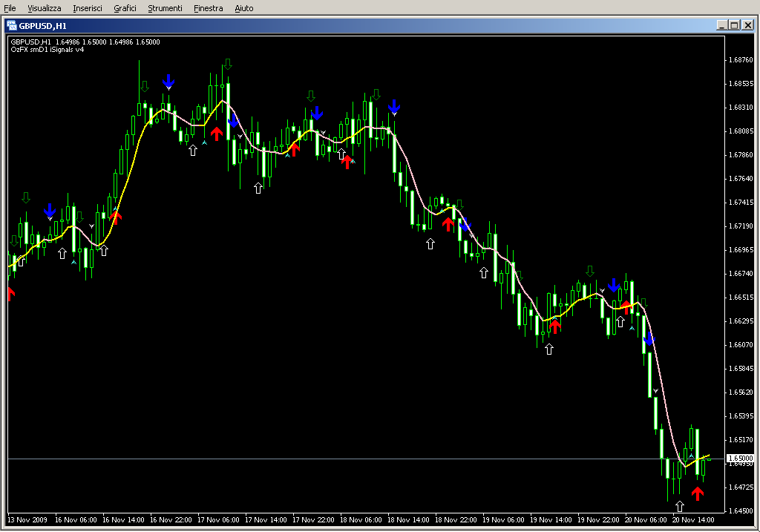Click price level 1.66740 on axis
Viewport: 760px width, 532px height.
pyautogui.click(x=741, y=274)
